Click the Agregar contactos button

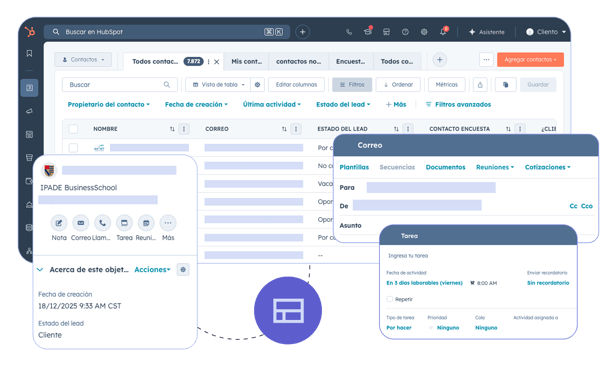(530, 60)
